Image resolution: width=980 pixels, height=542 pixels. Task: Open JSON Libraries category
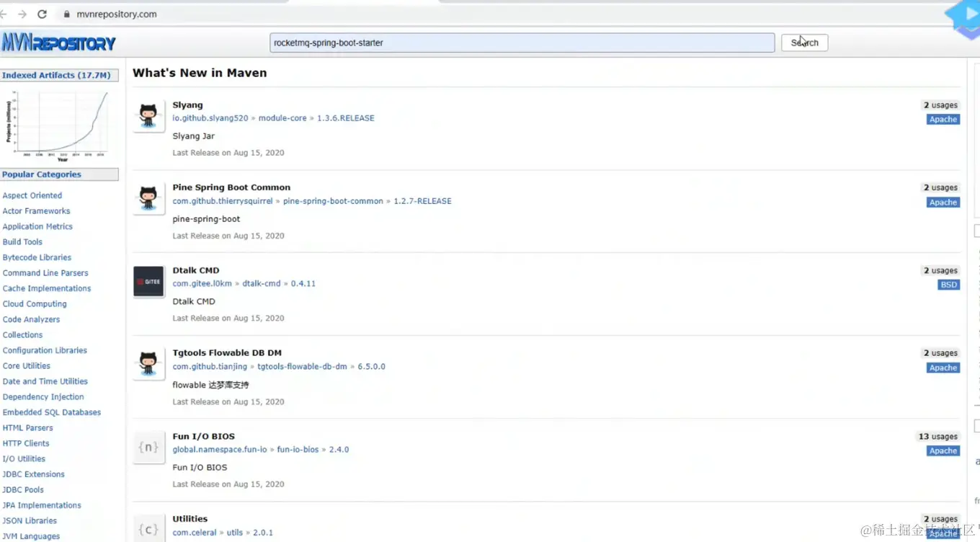point(30,521)
